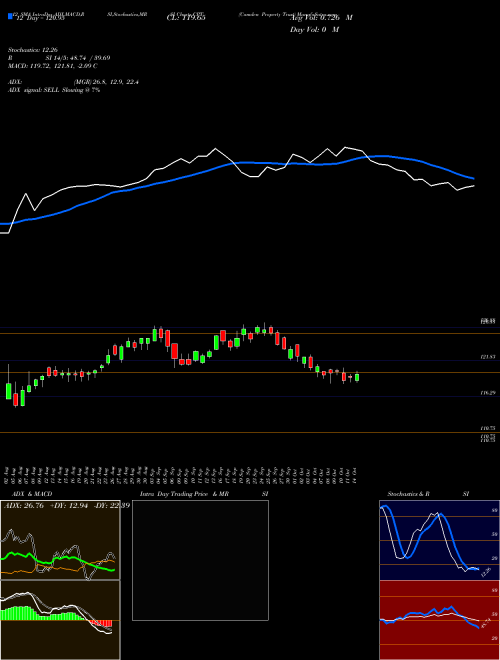Image resolution: width=500 pixels, height=660 pixels.
Task: Click the 'Day Vol: 0 M' reading
Action: [314, 30]
